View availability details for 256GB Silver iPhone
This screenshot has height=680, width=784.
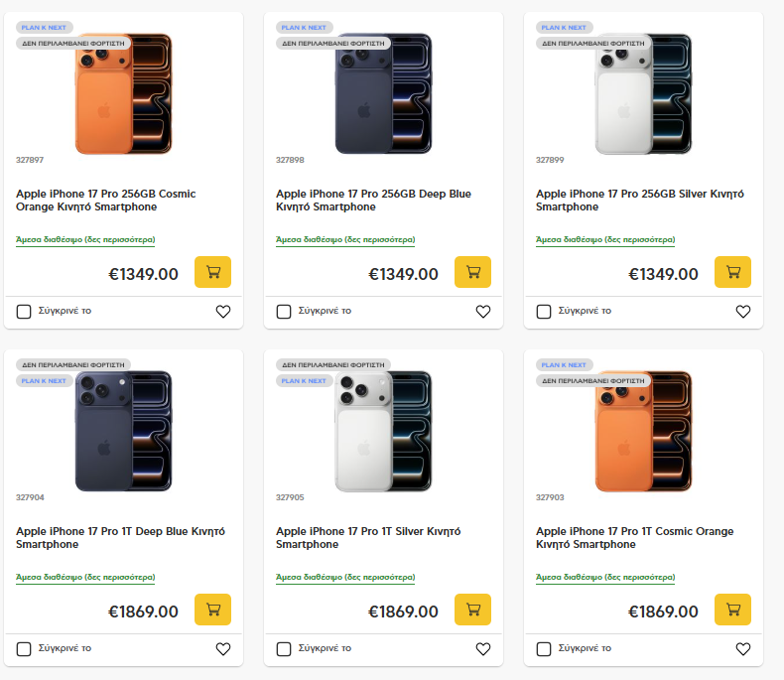coord(605,240)
